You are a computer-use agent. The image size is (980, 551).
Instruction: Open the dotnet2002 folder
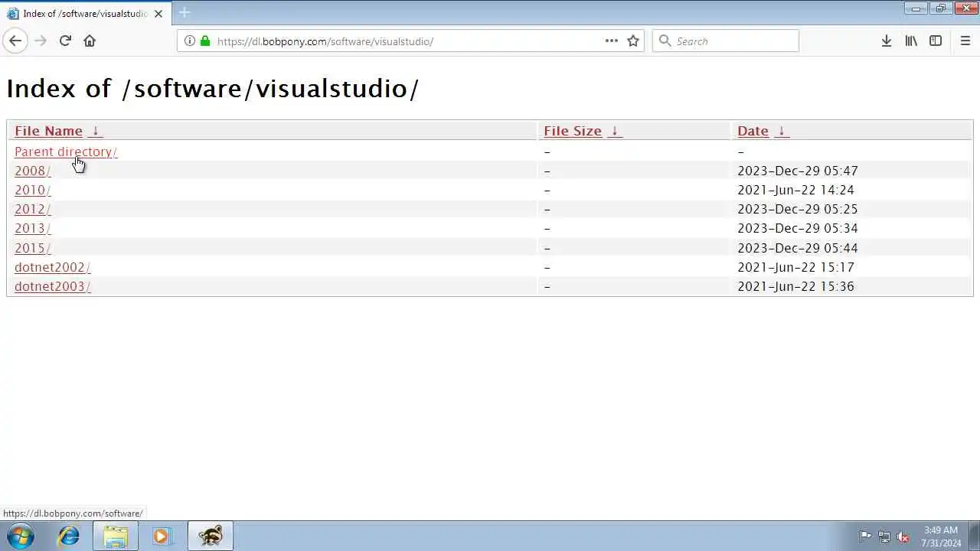52,267
